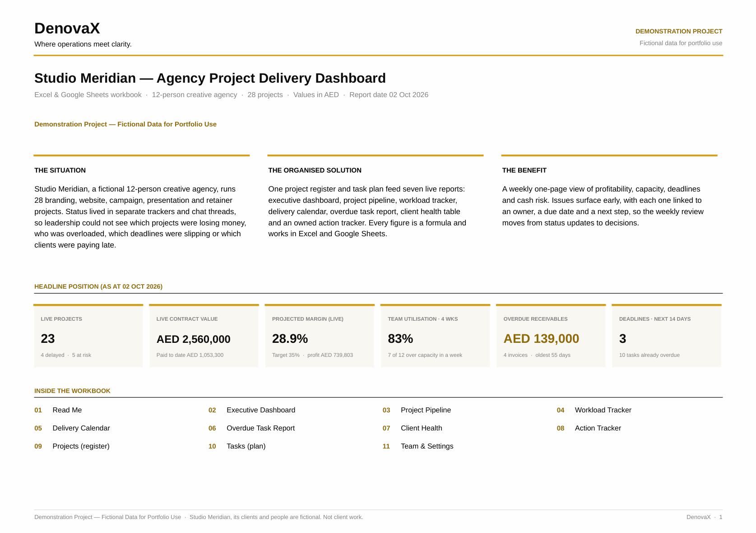756x533 pixels.
Task: Select 'Action Tracker' sheet entry
Action: [589, 428]
